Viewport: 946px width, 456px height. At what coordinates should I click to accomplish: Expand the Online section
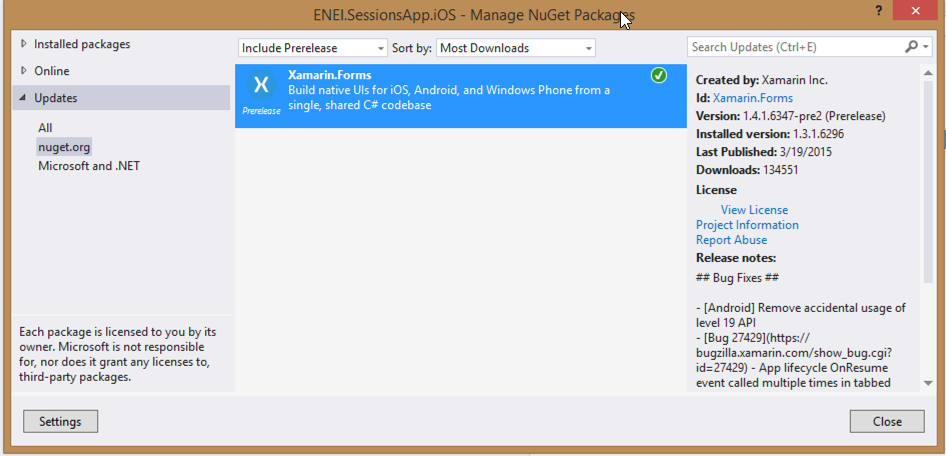pos(24,71)
